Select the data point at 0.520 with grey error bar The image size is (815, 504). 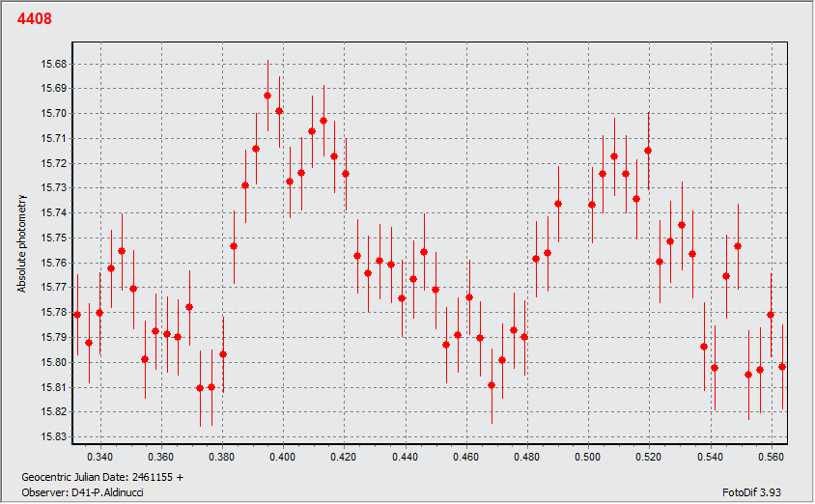coord(648,151)
